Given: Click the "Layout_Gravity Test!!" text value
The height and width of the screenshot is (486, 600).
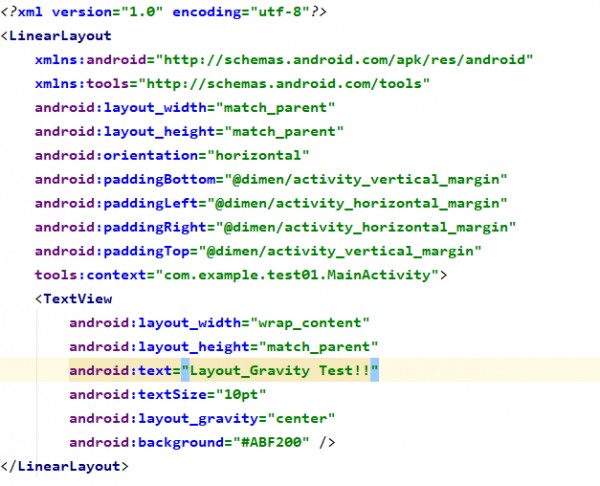Looking at the screenshot, I should click(x=280, y=371).
